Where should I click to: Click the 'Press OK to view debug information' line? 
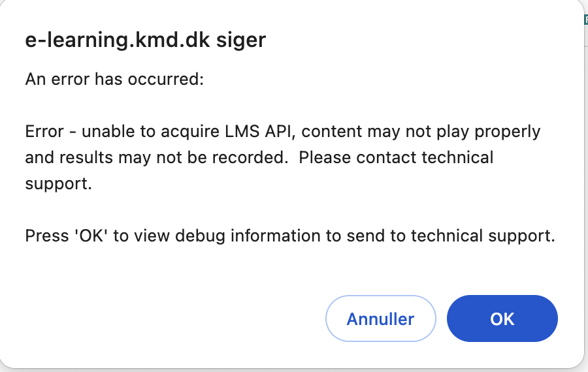coord(289,236)
